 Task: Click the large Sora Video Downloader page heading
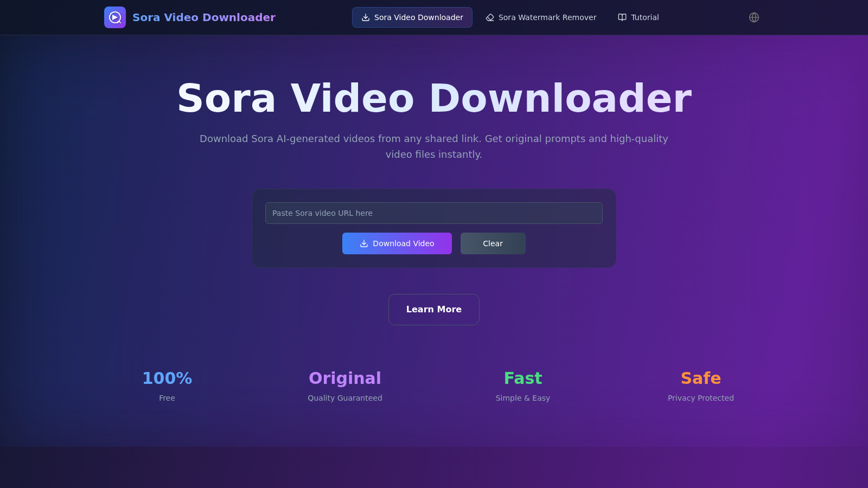click(x=434, y=98)
